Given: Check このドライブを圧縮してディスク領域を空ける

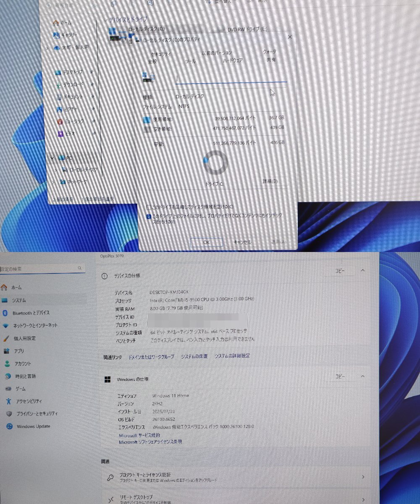Looking at the screenshot, I should pyautogui.click(x=148, y=207).
